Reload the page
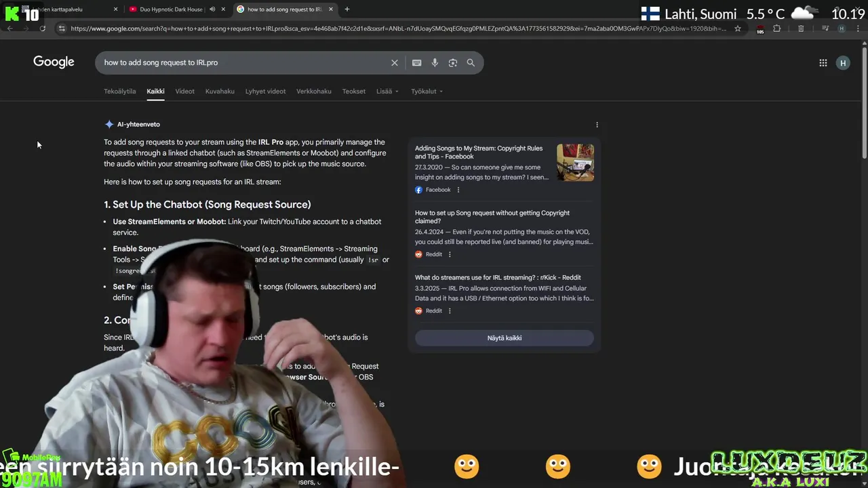The image size is (868, 488). point(42,28)
